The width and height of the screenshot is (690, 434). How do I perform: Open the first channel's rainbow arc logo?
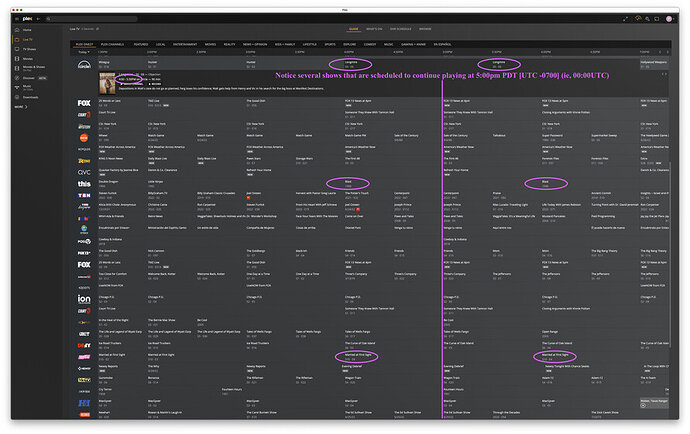tap(84, 65)
